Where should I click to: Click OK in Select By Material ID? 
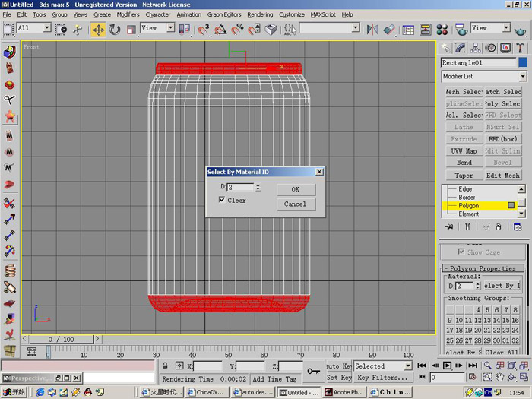pos(296,189)
